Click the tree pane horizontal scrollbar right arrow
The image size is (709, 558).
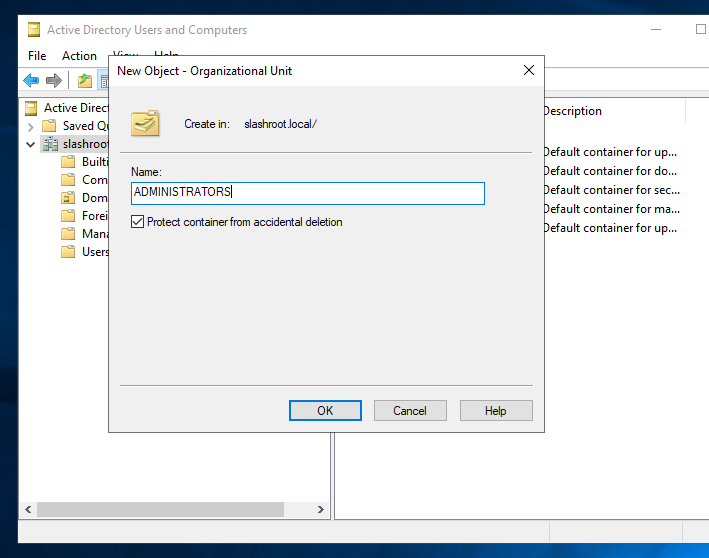coord(321,510)
